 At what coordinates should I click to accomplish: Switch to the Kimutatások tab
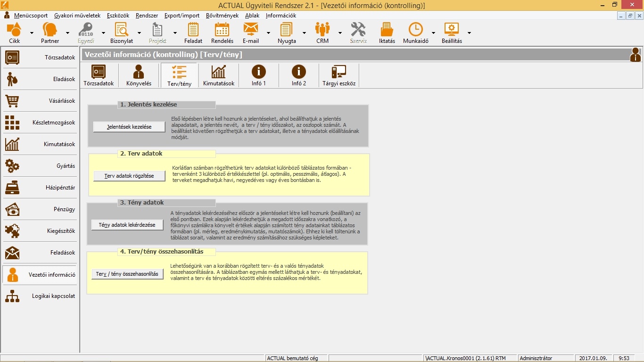219,75
